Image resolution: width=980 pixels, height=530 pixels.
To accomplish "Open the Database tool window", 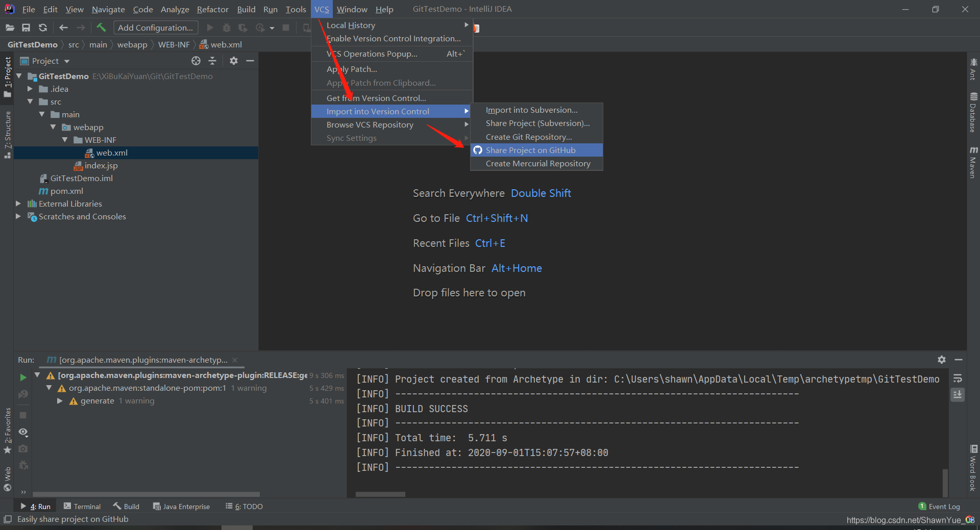I will click(973, 112).
